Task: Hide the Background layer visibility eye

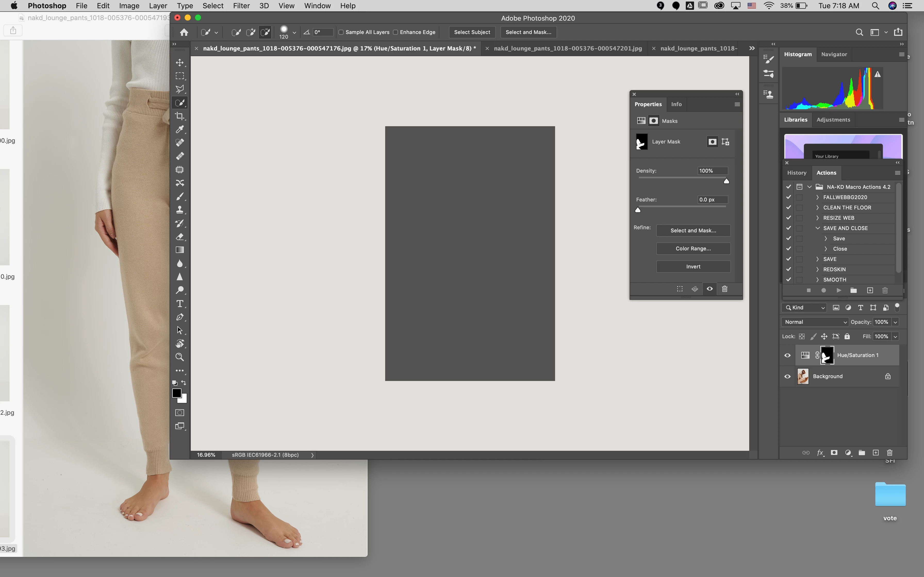Action: (x=787, y=376)
